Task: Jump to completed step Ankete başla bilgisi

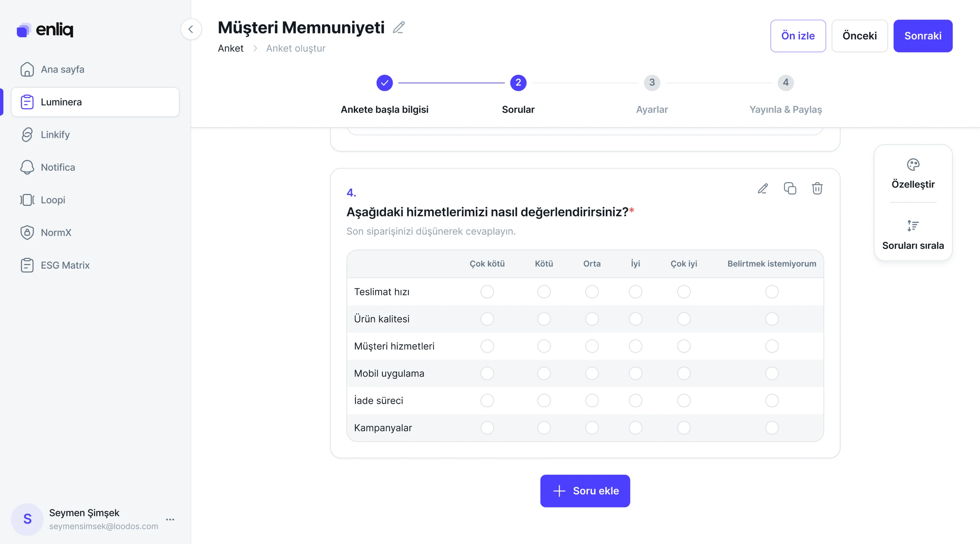Action: tap(385, 83)
